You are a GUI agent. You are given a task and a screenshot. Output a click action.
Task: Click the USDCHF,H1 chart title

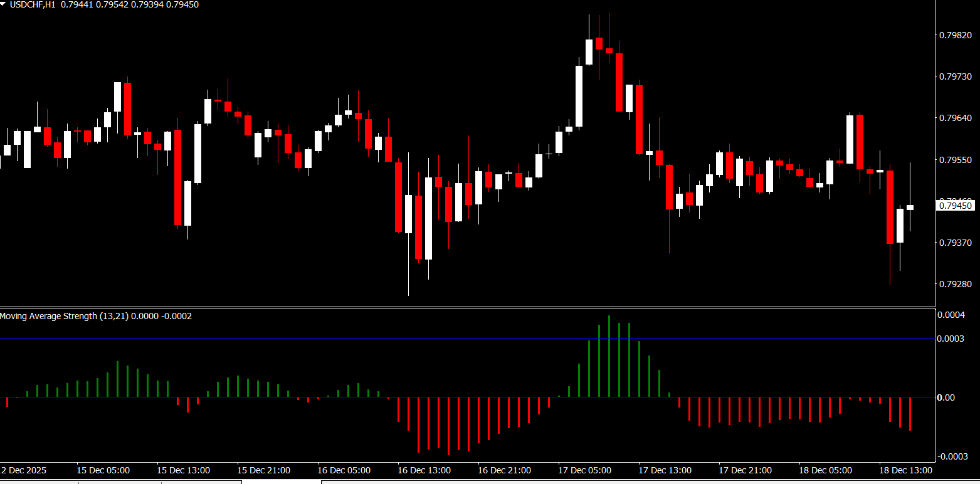click(x=32, y=4)
